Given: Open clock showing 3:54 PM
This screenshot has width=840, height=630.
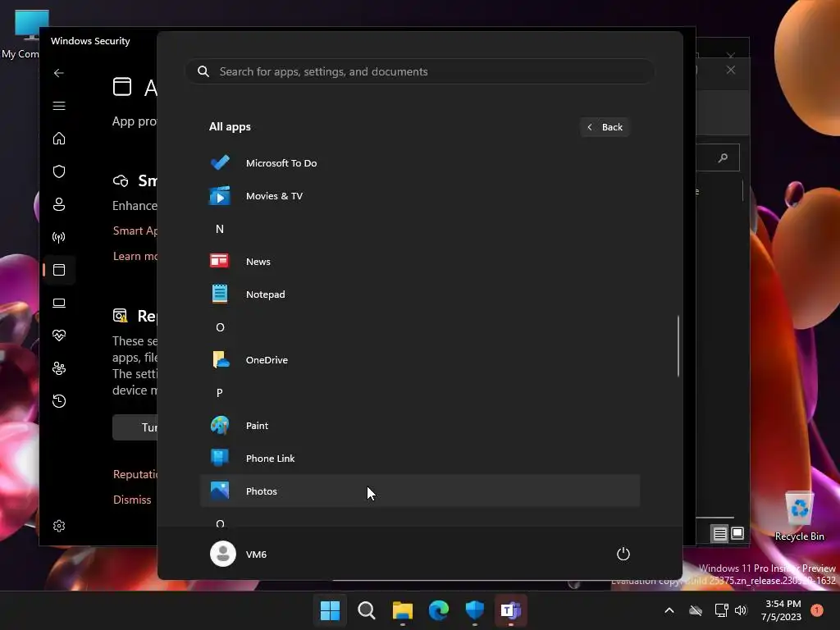Looking at the screenshot, I should click(783, 604).
